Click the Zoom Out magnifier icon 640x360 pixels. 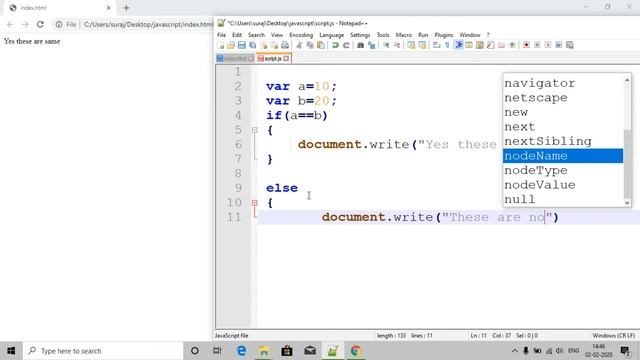tap(397, 45)
